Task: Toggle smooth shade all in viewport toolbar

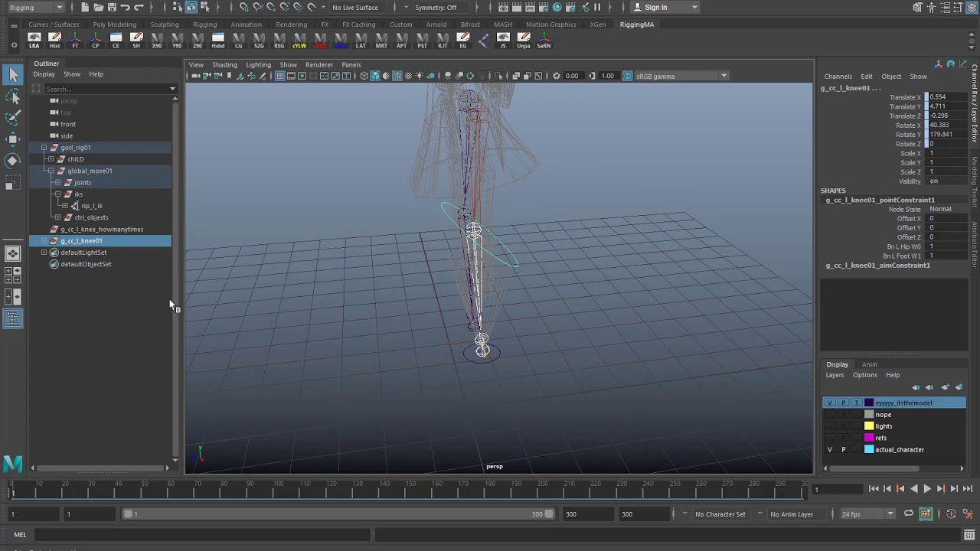Action: pos(375,76)
